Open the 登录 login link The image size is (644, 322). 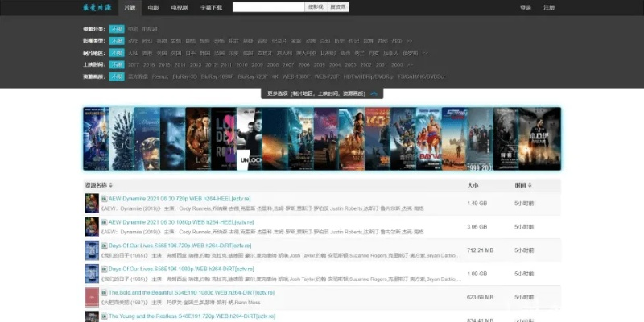pyautogui.click(x=525, y=8)
